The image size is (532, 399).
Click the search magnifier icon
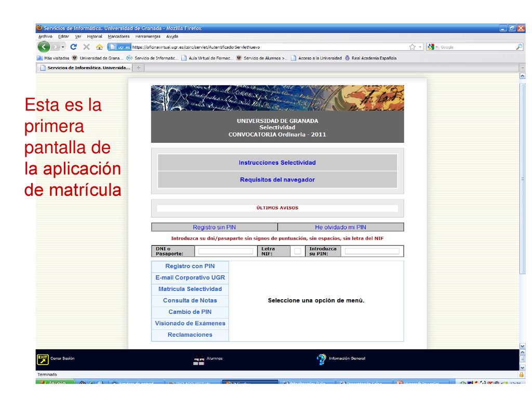point(519,47)
